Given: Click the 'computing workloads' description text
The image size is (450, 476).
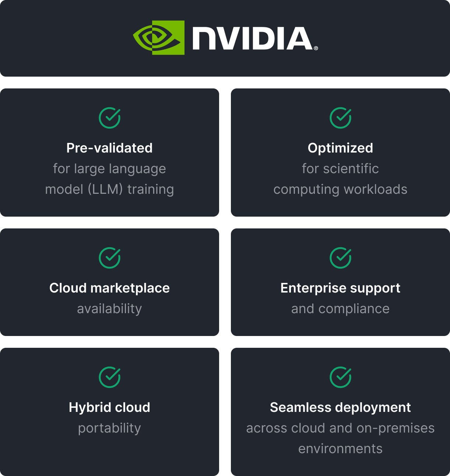Looking at the screenshot, I should coord(340,189).
